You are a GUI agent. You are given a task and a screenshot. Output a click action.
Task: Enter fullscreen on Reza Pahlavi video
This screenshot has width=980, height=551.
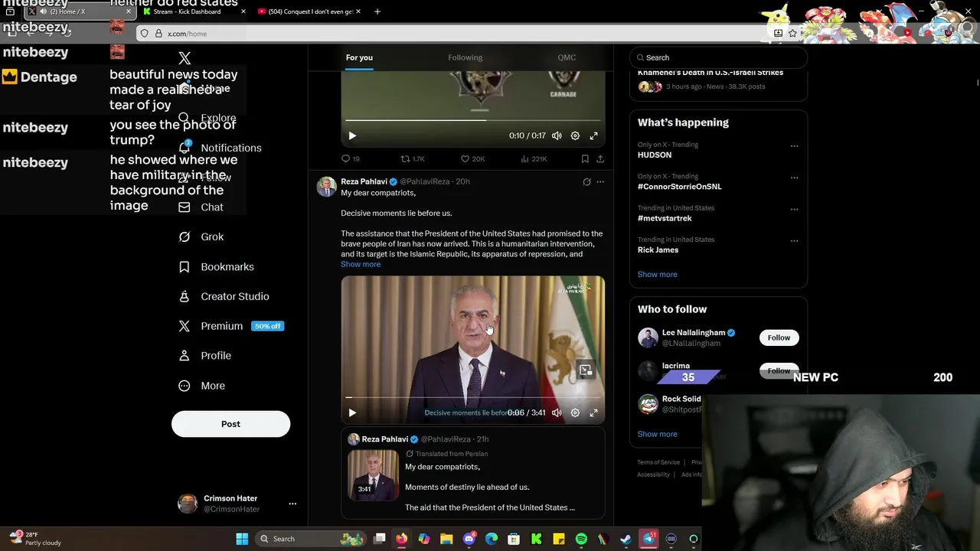pos(593,412)
